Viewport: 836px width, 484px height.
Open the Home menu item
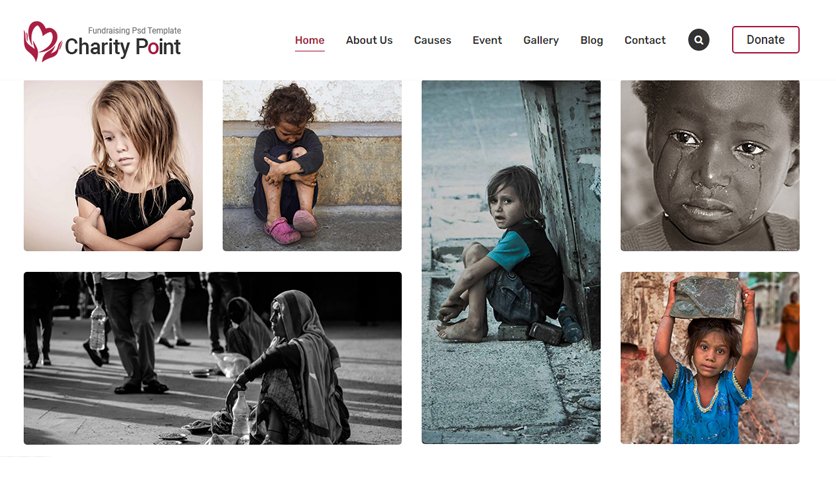(x=310, y=40)
